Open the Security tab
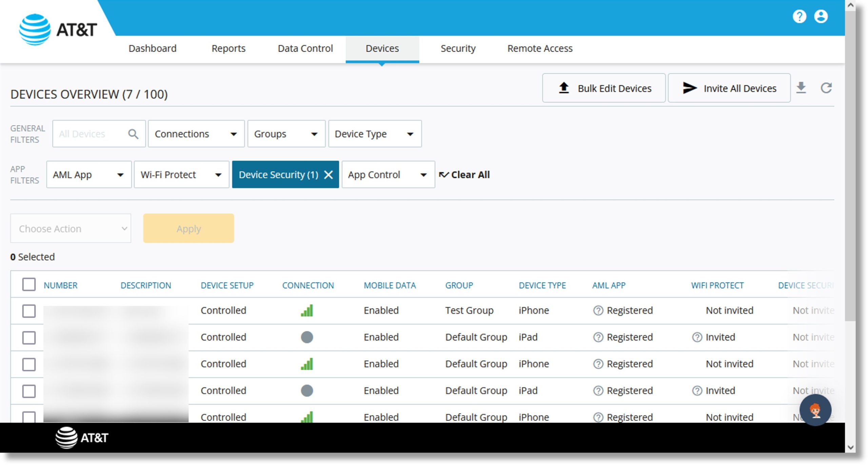The image size is (868, 465). 458,48
